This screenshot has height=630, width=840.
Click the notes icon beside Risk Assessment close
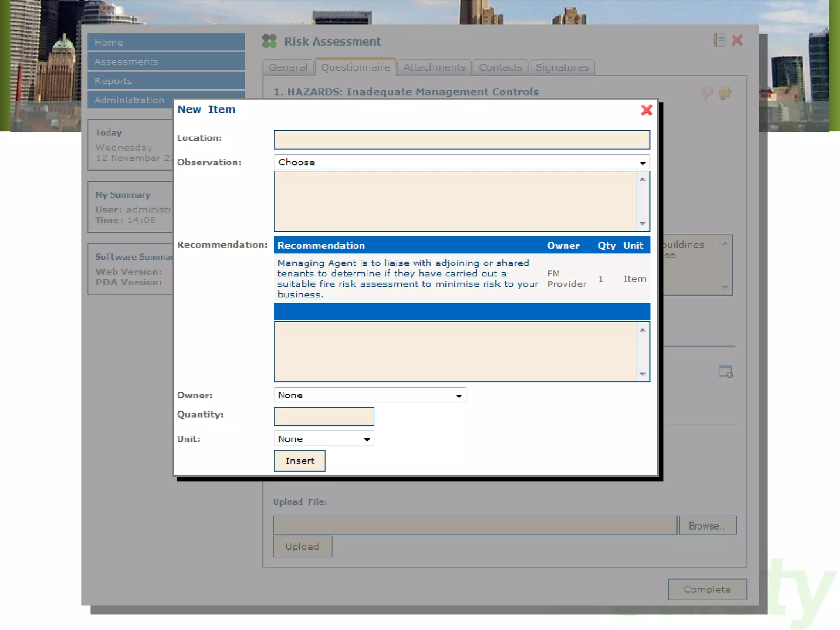point(720,40)
